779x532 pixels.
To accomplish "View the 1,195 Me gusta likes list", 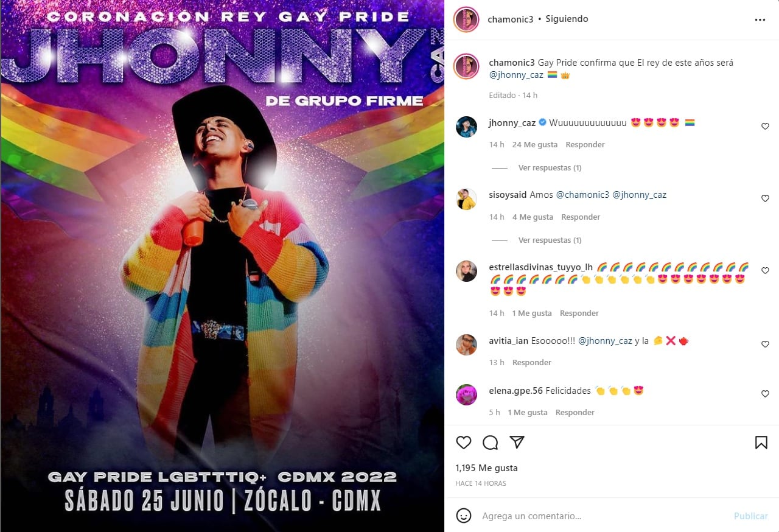I will [486, 468].
